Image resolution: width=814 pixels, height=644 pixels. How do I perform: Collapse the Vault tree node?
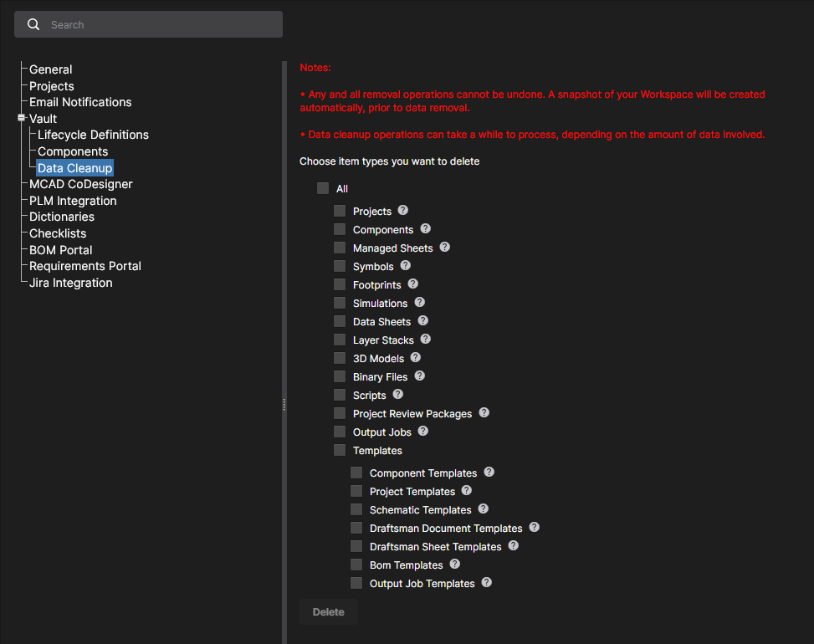22,119
